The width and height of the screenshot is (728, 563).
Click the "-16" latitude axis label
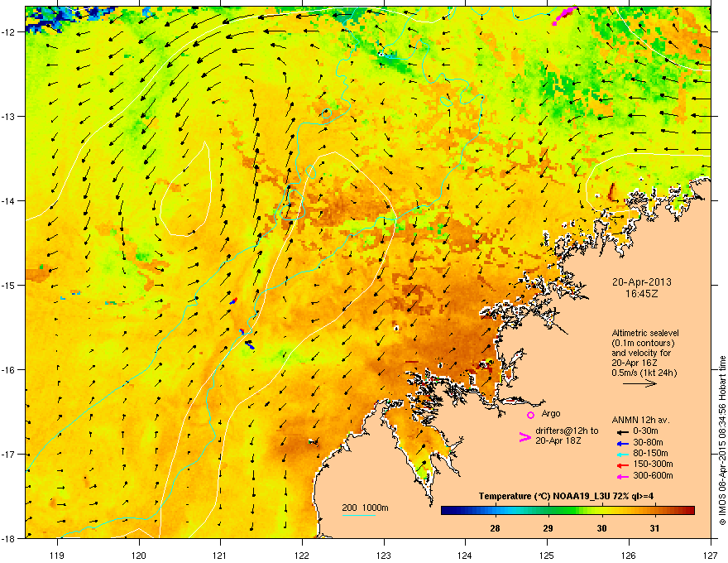pos(8,370)
